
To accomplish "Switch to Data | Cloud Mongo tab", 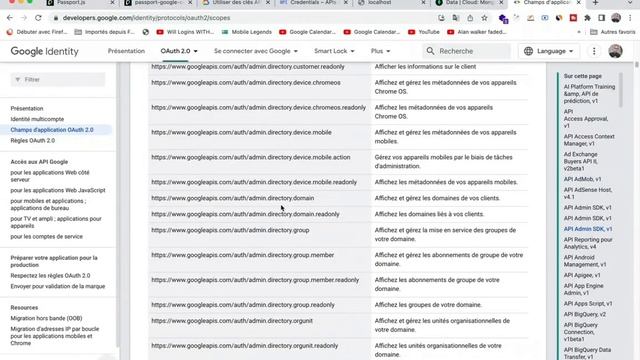I will click(469, 3).
